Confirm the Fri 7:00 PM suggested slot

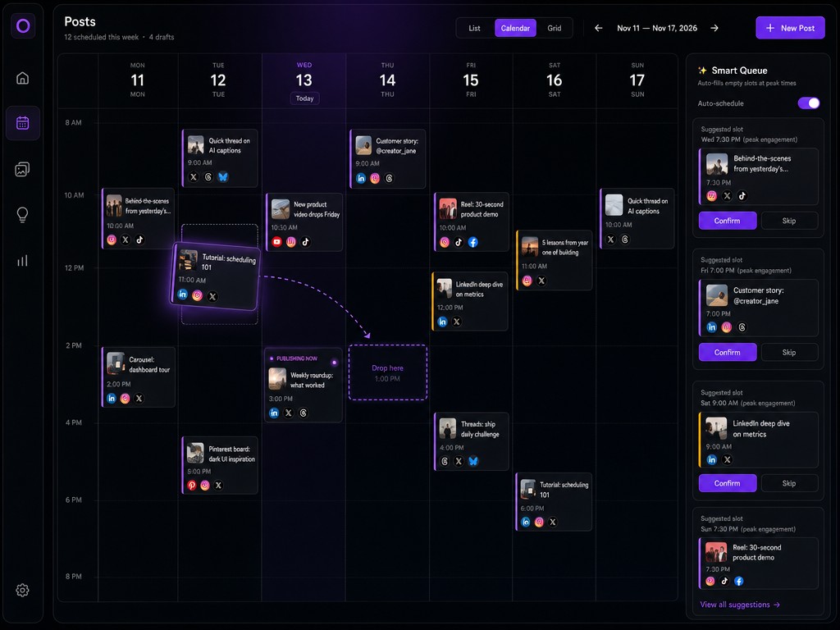tap(728, 353)
